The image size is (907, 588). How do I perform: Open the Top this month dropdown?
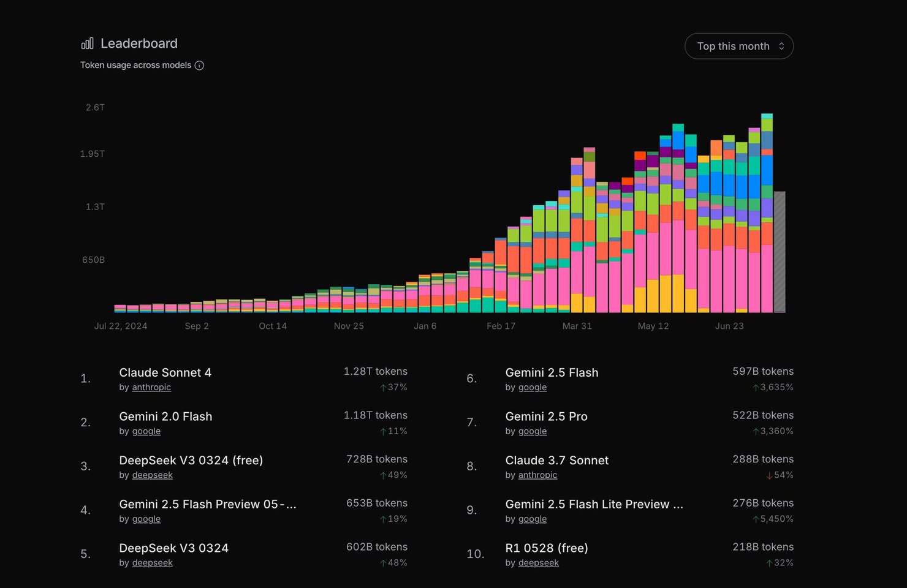tap(738, 47)
